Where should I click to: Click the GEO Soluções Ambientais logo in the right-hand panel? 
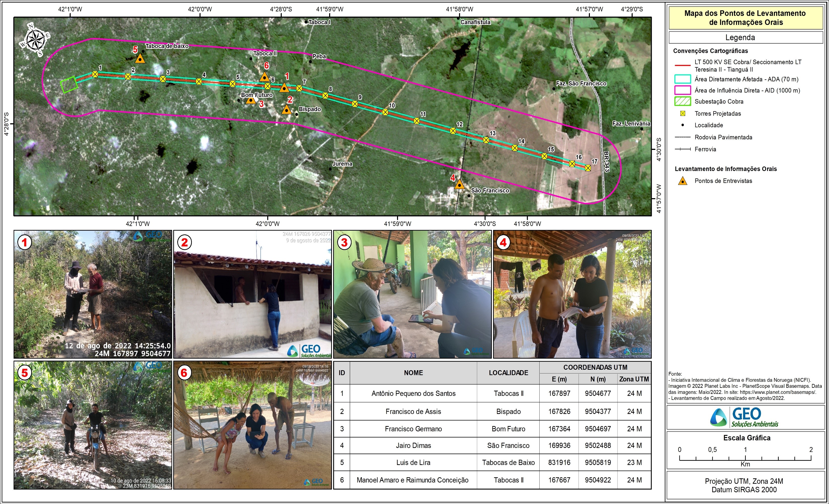point(744,417)
